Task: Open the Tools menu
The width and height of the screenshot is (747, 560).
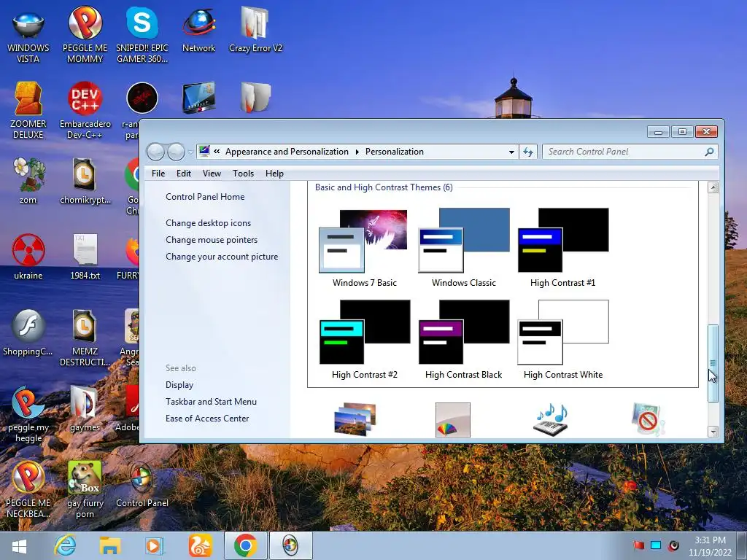Action: tap(243, 174)
